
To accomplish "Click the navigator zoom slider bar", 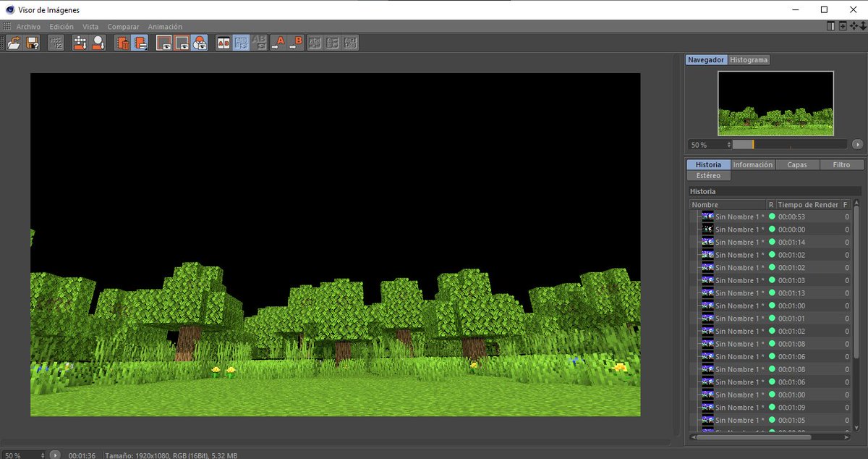I will tap(789, 145).
